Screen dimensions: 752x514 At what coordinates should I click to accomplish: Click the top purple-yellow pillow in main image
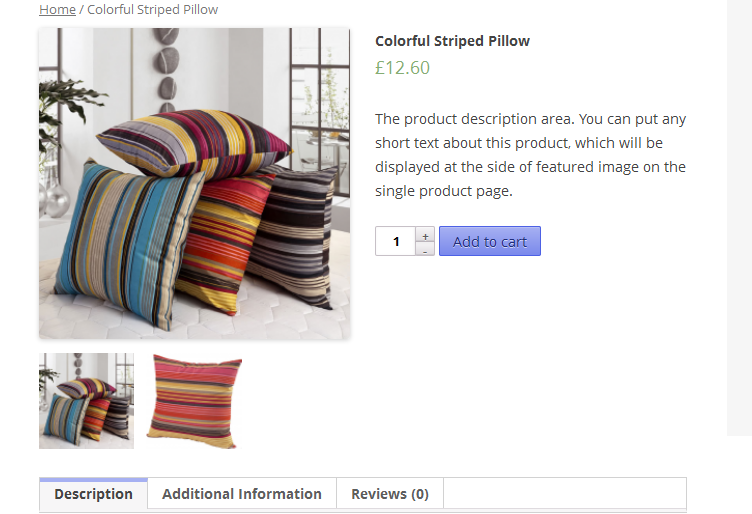[x=194, y=141]
